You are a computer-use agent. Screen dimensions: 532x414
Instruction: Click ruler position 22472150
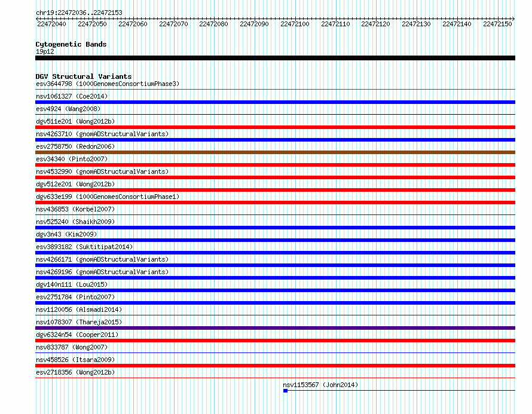point(497,24)
